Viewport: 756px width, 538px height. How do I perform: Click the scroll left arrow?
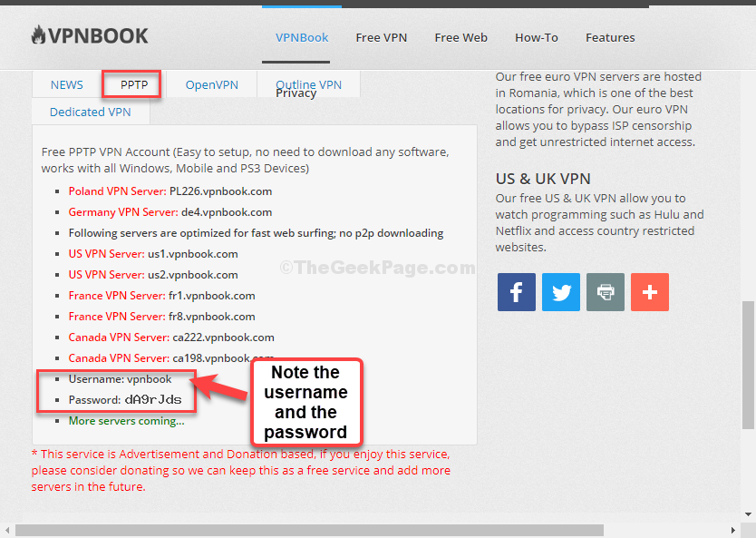pos(7,530)
